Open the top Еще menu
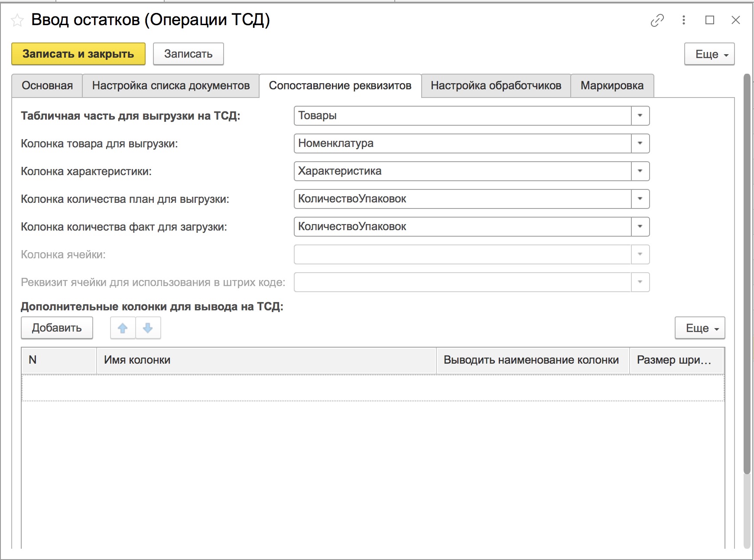Image resolution: width=754 pixels, height=560 pixels. 709,54
